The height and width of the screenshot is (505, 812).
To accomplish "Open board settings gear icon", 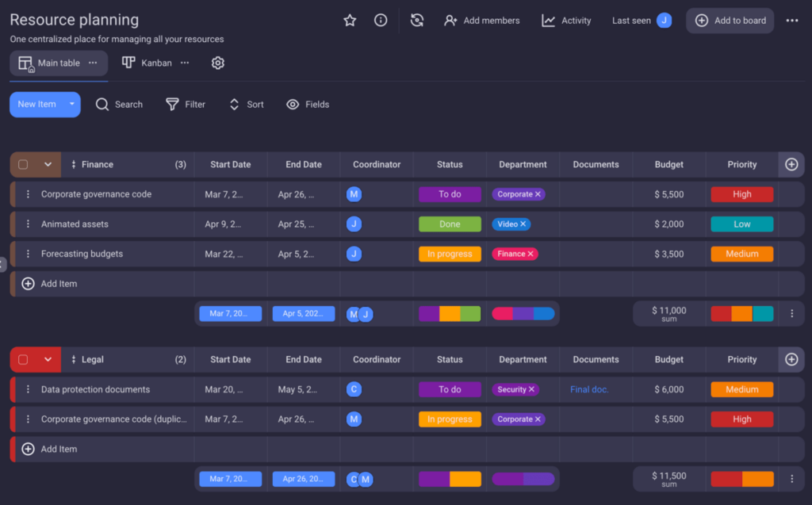I will coord(217,63).
